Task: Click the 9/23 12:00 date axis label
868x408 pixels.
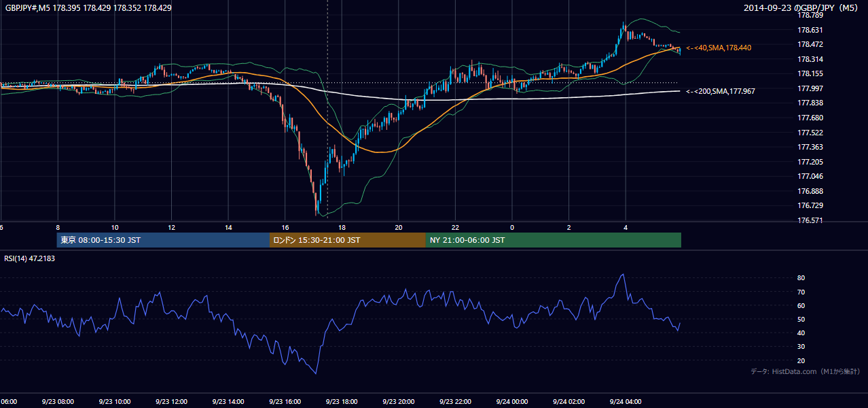Action: tap(171, 402)
